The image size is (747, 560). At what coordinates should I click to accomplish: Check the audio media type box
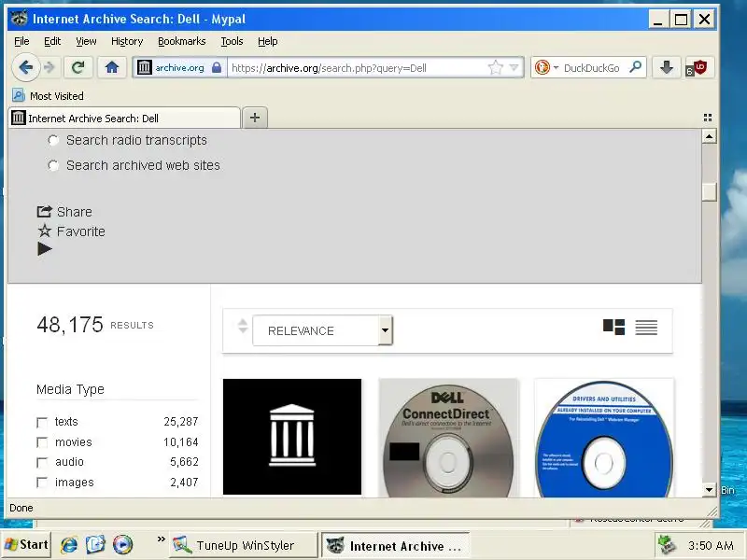click(42, 462)
